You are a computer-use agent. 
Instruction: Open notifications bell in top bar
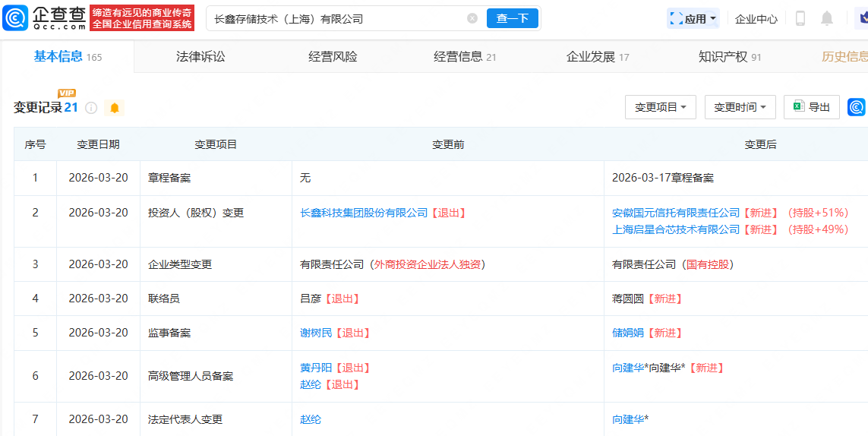tap(827, 18)
